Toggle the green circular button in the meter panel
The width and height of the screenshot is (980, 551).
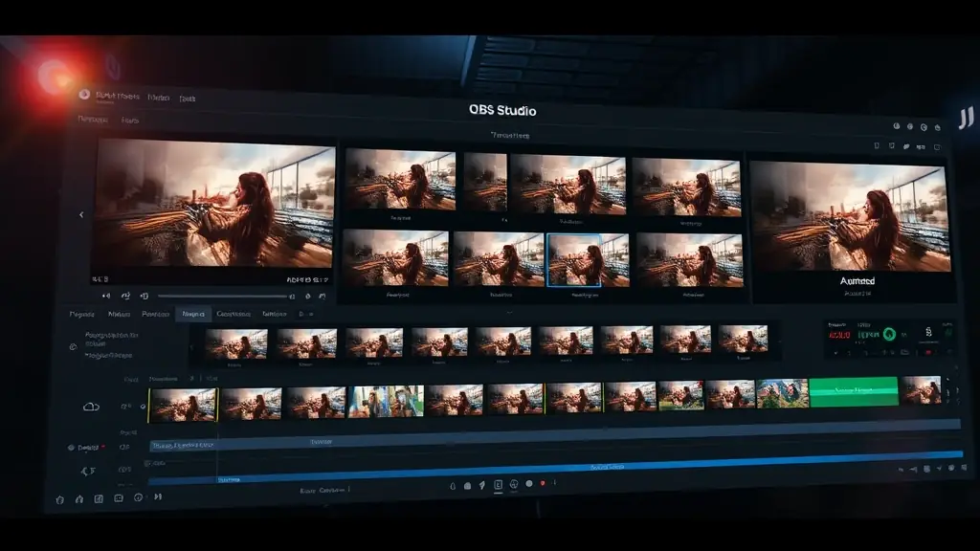point(889,334)
